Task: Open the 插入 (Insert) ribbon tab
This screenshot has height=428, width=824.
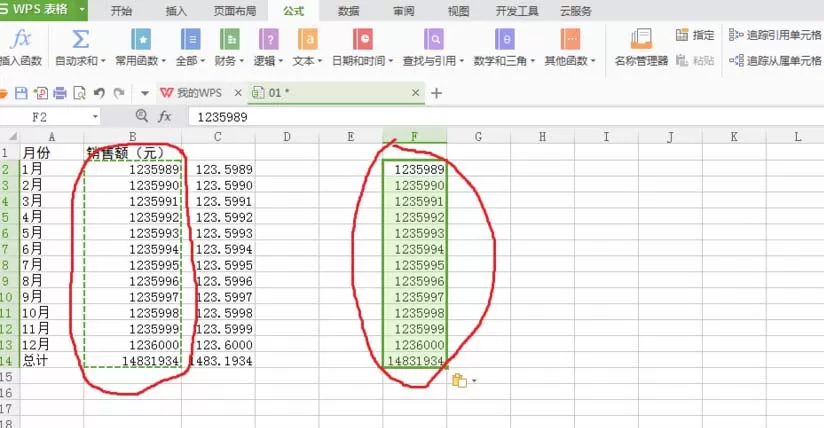Action: click(x=176, y=11)
